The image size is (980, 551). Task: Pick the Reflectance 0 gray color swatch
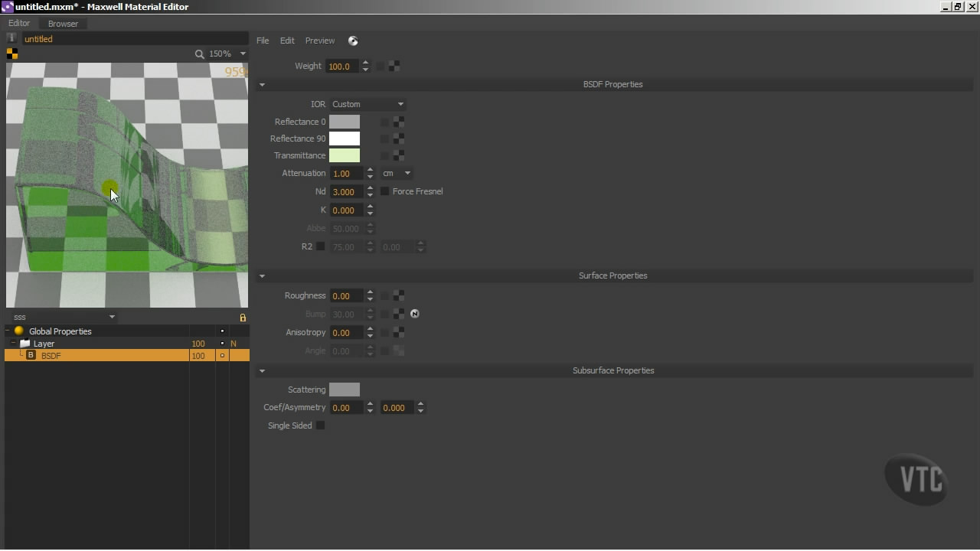[x=345, y=122]
